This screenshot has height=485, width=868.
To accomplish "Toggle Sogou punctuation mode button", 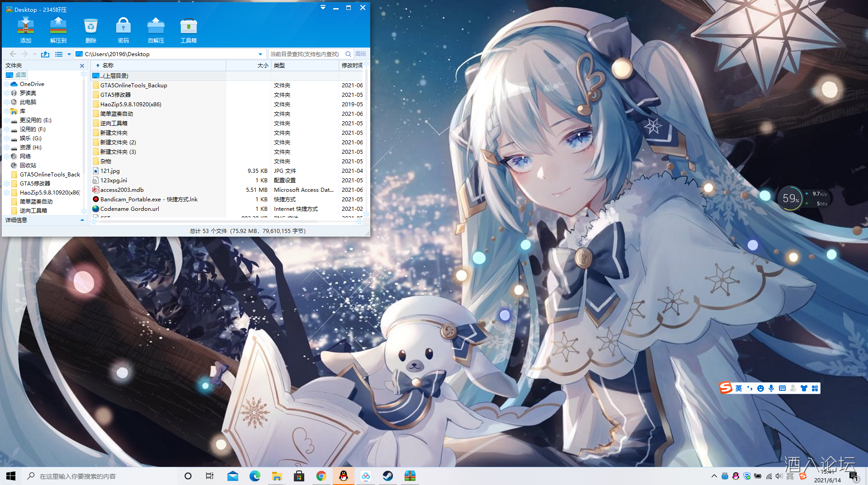I will point(750,388).
